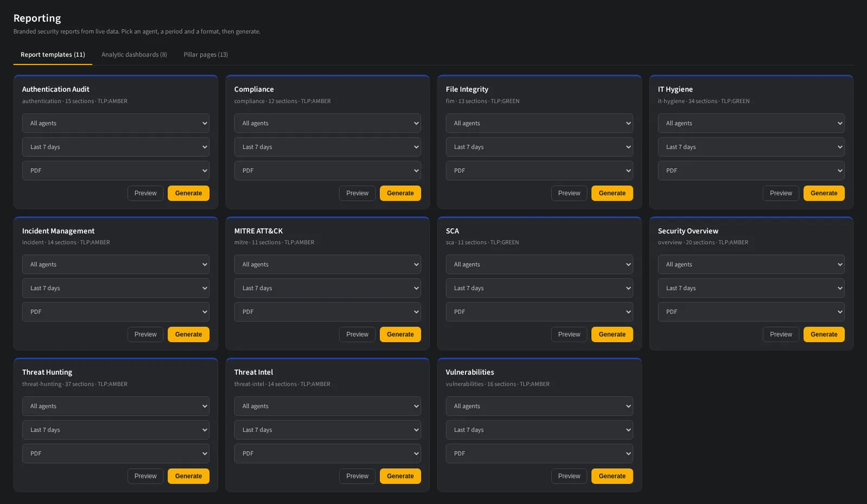867x504 pixels.
Task: Open the MITRE ATT&CK format dropdown
Action: click(x=328, y=312)
